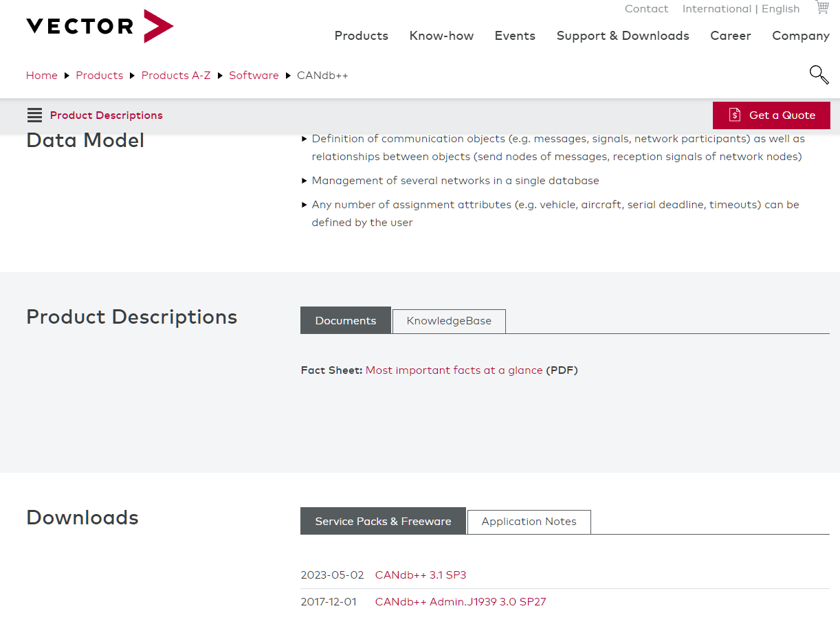The image size is (840, 624).
Task: Open the fact sheet PDF link
Action: [x=454, y=370]
